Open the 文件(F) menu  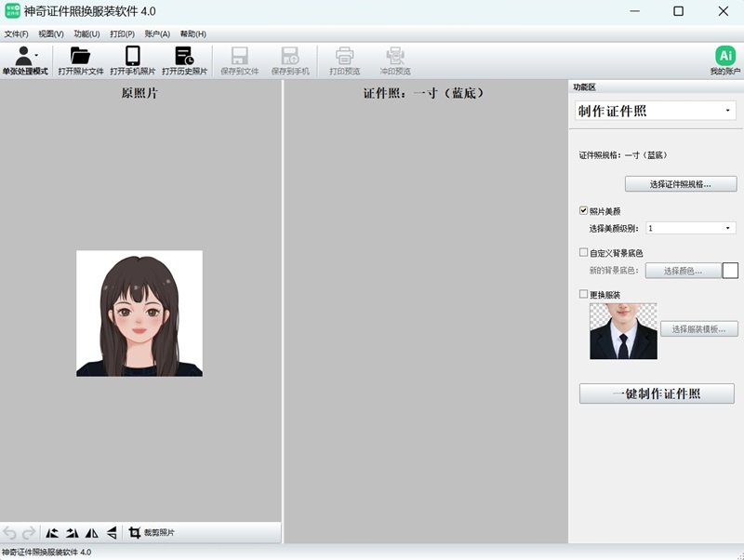tap(17, 33)
